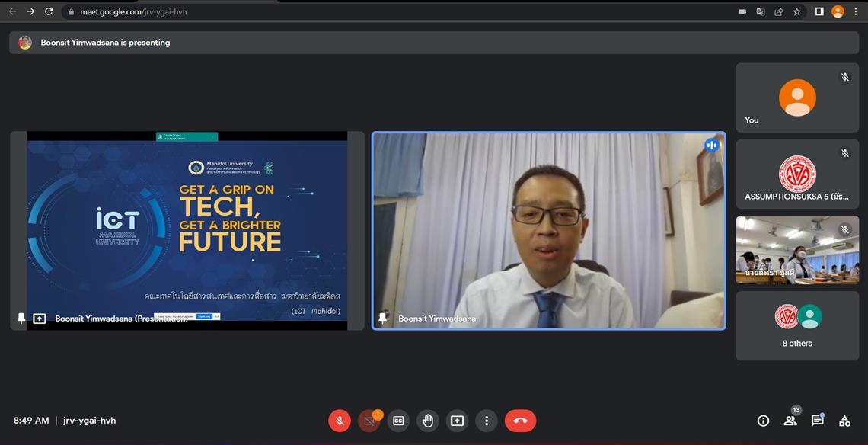Open the in-call chat panel
This screenshot has width=868, height=445.
tap(817, 421)
